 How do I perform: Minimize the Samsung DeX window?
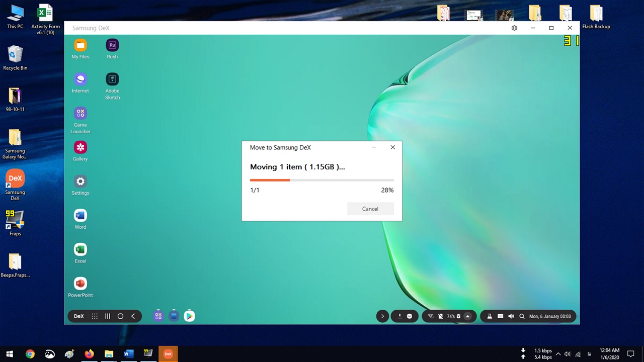533,28
